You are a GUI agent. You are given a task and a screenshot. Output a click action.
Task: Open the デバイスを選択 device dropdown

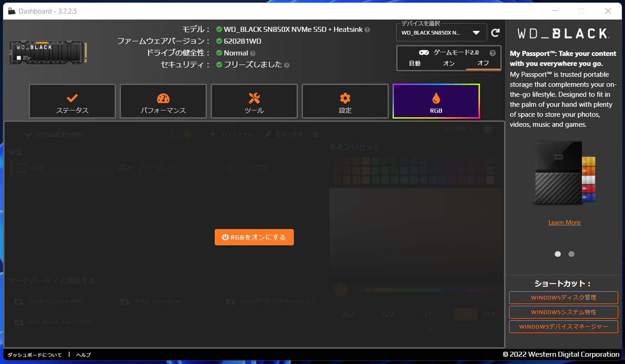441,33
